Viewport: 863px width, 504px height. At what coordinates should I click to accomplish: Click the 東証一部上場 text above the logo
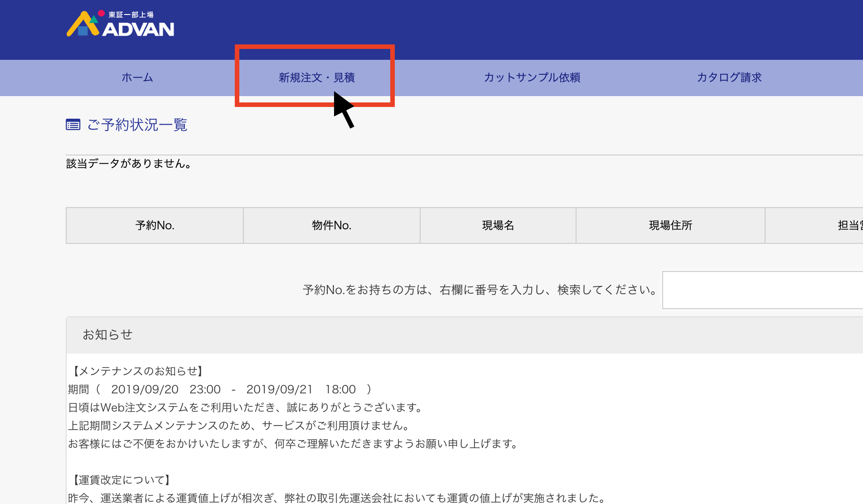[x=131, y=15]
